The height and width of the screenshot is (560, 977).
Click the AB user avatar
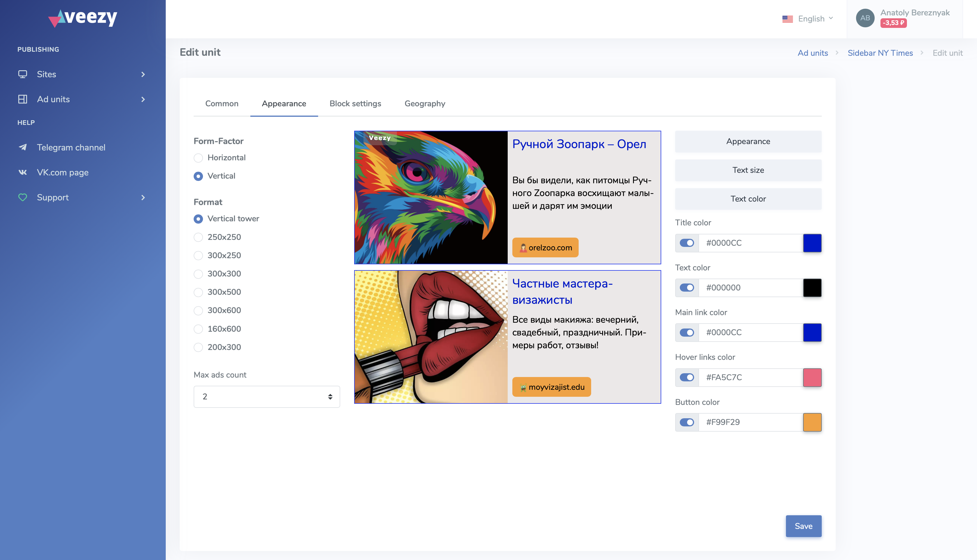(864, 18)
